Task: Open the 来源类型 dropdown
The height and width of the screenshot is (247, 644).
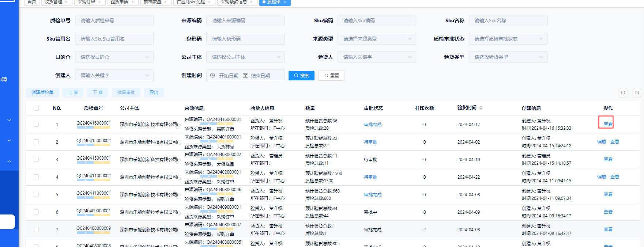Action: tap(377, 39)
